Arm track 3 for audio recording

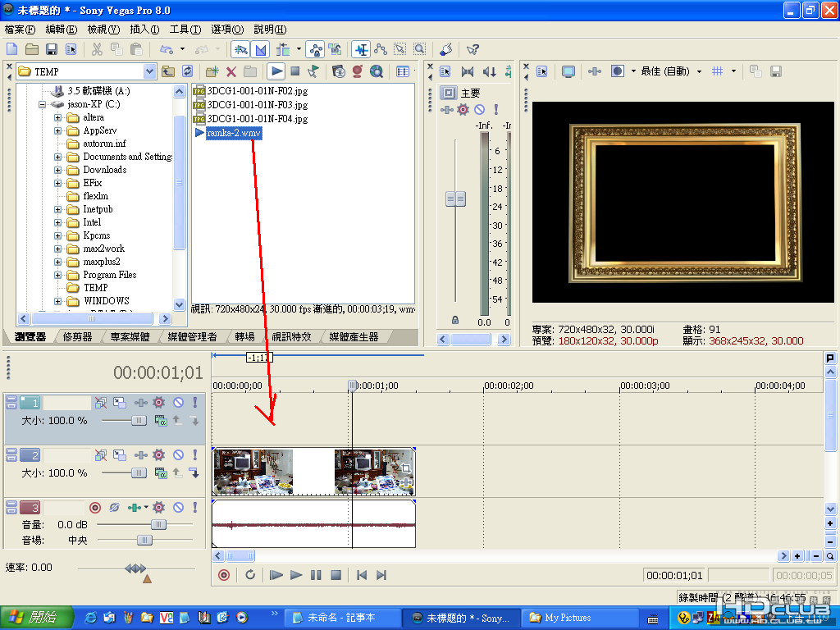click(94, 508)
